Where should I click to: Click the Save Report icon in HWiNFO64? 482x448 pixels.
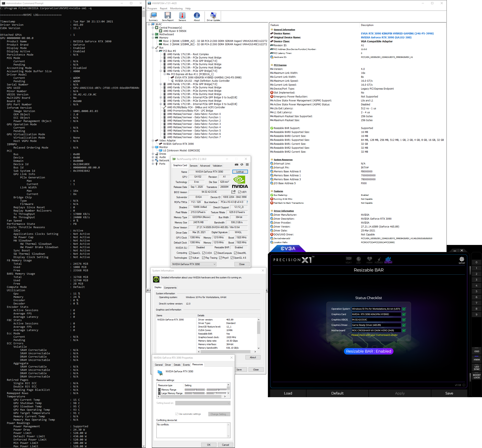tap(167, 17)
